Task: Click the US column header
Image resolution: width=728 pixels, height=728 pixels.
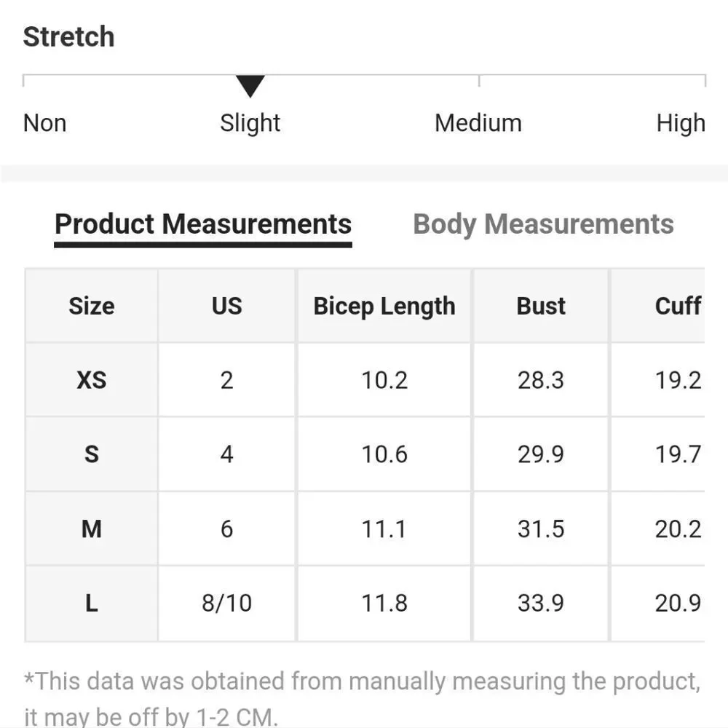Action: click(226, 306)
